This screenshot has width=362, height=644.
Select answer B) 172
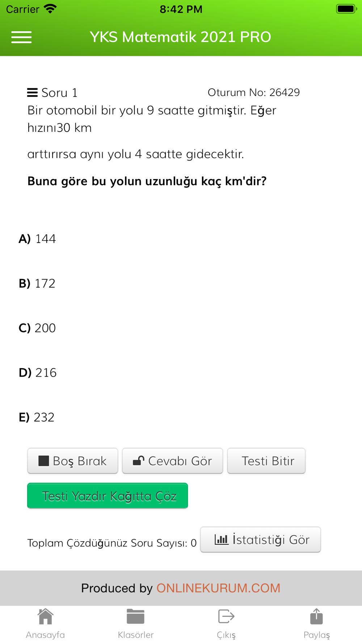pos(37,283)
